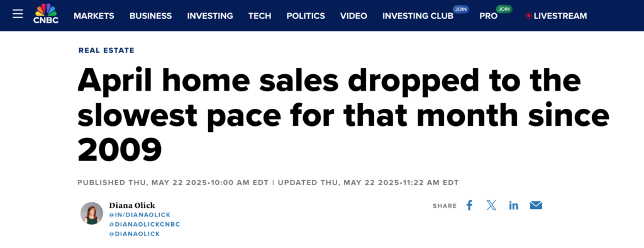Navigate to Politics

pos(306,16)
